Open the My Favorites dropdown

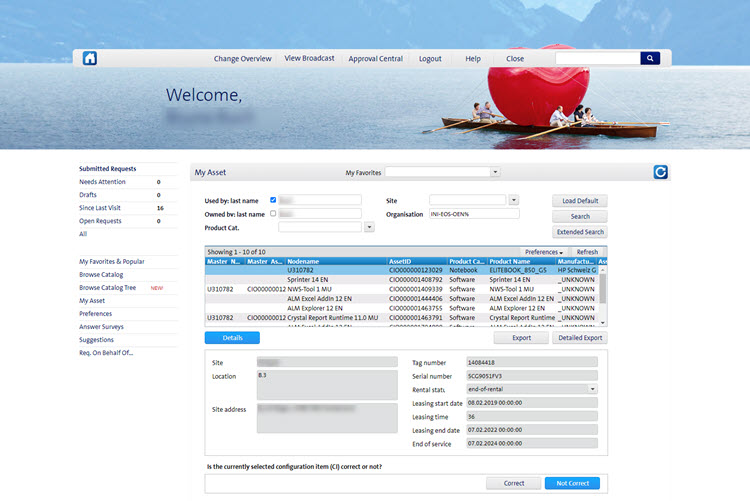pyautogui.click(x=495, y=172)
